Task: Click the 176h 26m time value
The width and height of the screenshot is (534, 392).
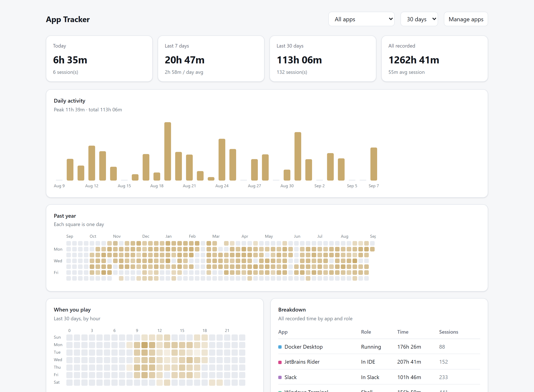Action: coord(409,347)
